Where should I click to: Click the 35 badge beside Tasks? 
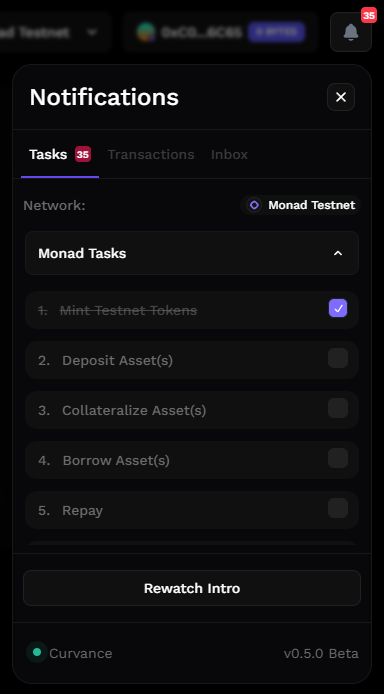point(83,154)
